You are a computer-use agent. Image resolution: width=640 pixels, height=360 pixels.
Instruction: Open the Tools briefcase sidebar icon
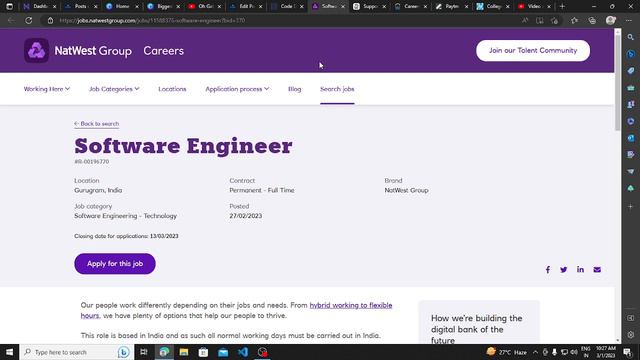coord(631,88)
